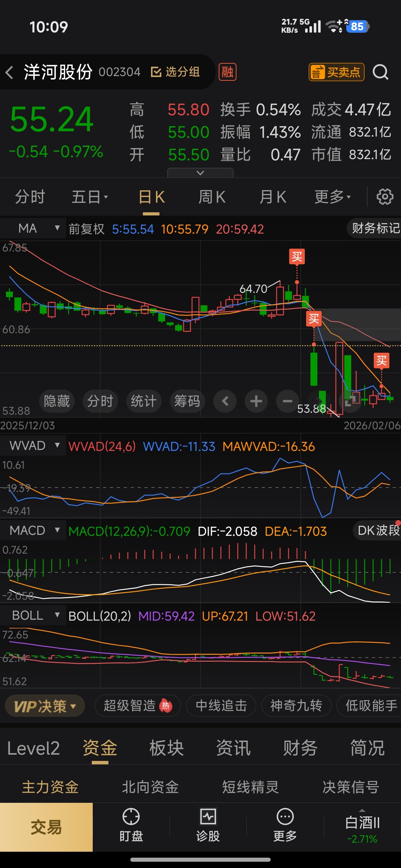401x868 pixels.
Task: Select the 日K tab
Action: (x=151, y=197)
